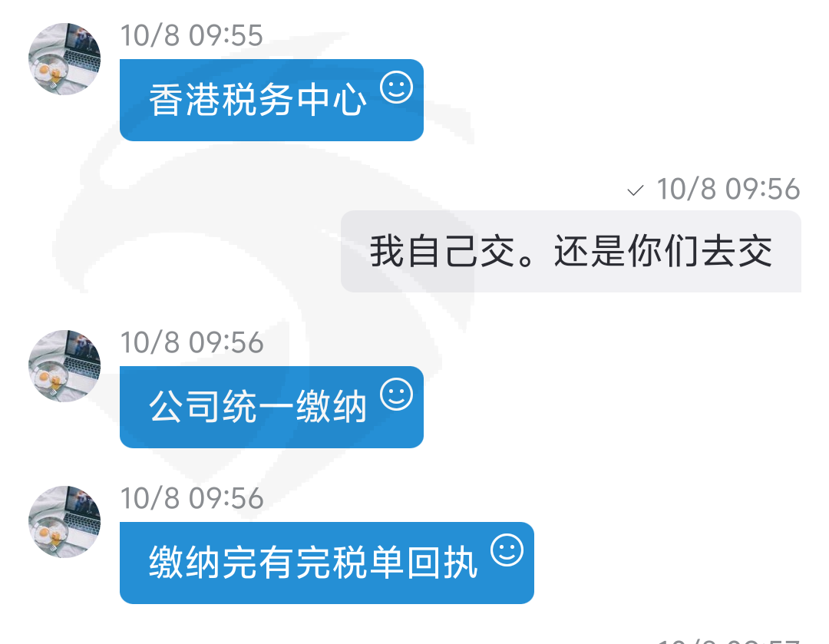Click the text 缴纳完有完税单回执
The height and width of the screenshot is (644, 829).
click(313, 563)
